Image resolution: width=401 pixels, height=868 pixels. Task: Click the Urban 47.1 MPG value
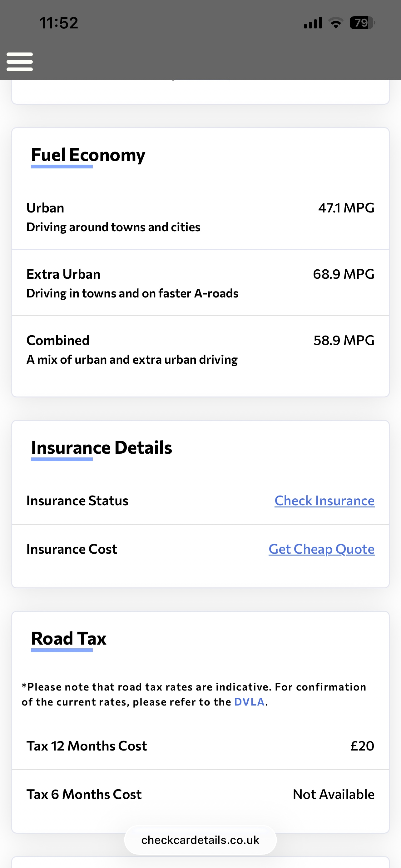(x=346, y=208)
